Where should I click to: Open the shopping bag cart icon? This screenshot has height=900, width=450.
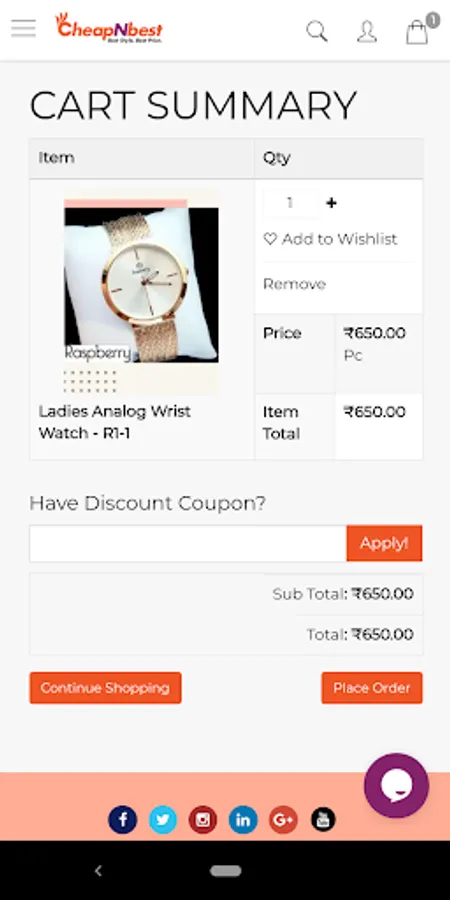click(x=418, y=30)
